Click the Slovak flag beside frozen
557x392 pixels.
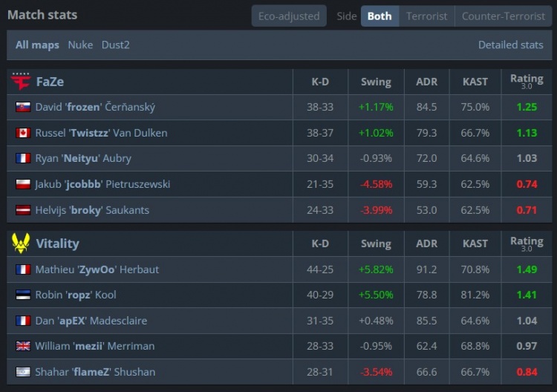tap(23, 107)
